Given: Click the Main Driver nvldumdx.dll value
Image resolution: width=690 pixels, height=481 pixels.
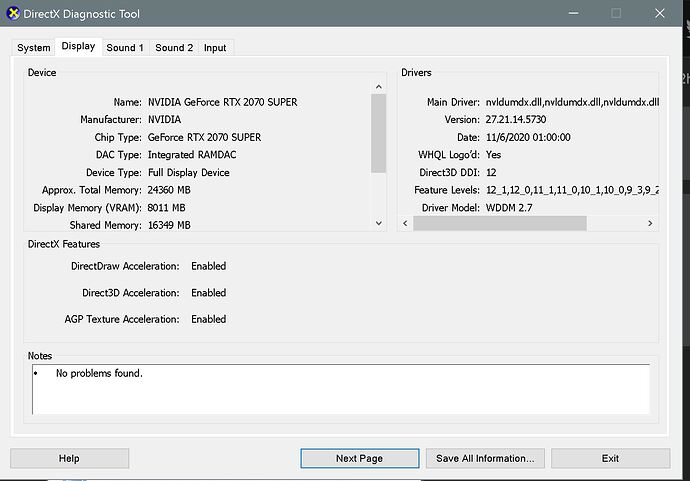Looking at the screenshot, I should (x=572, y=102).
